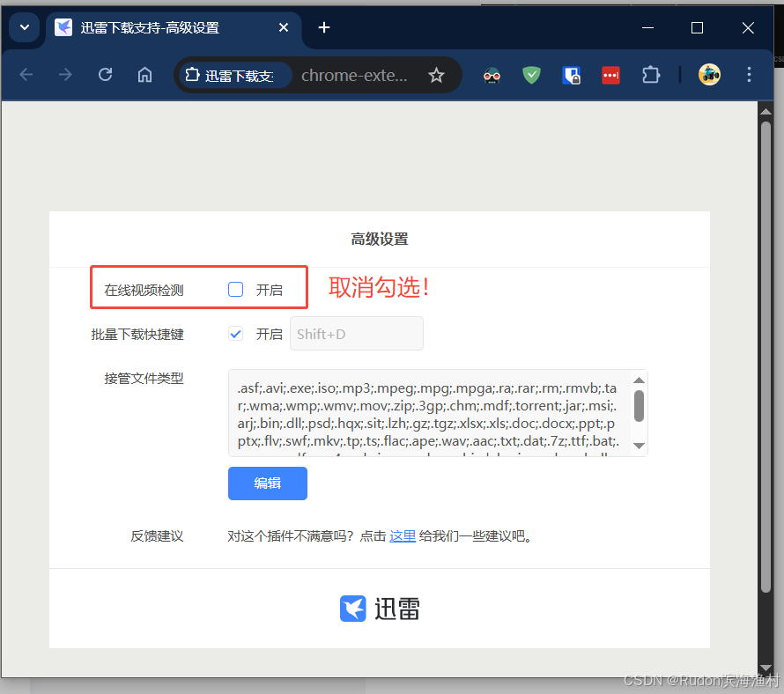This screenshot has width=784, height=694.
Task: Open the goggles-face extension icon
Action: click(x=492, y=76)
